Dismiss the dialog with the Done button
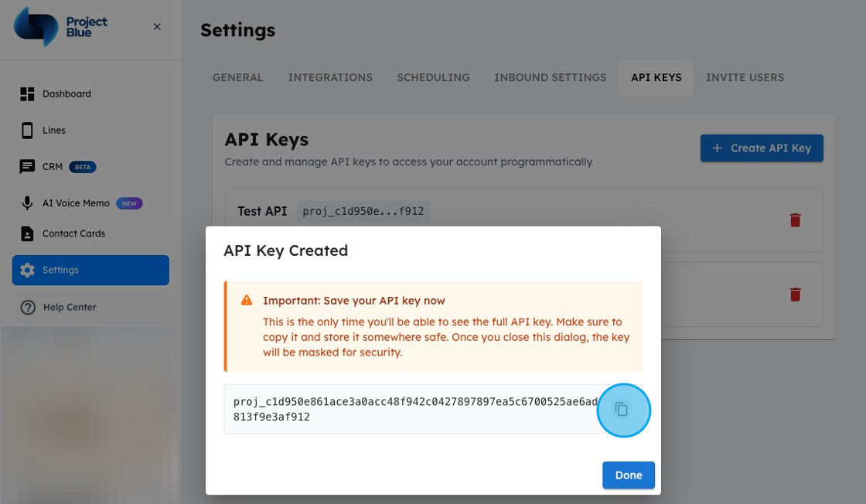The width and height of the screenshot is (866, 504). click(x=628, y=475)
